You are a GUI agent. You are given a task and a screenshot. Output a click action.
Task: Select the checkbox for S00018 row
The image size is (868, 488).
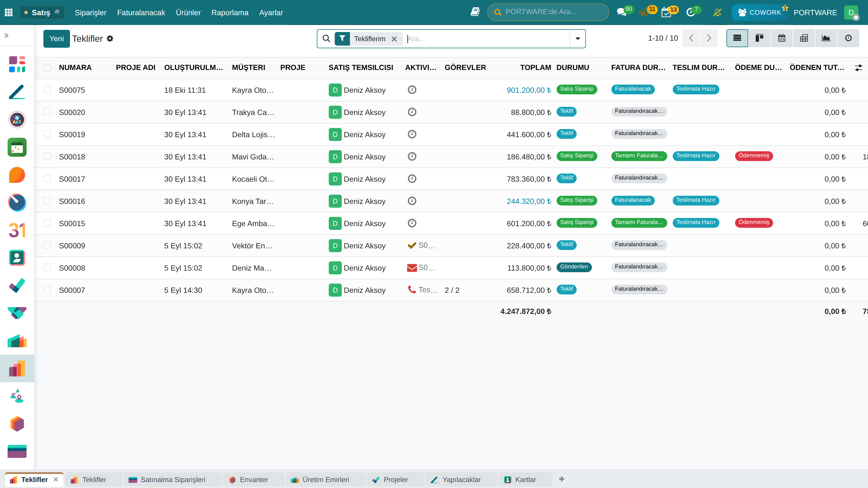click(47, 156)
